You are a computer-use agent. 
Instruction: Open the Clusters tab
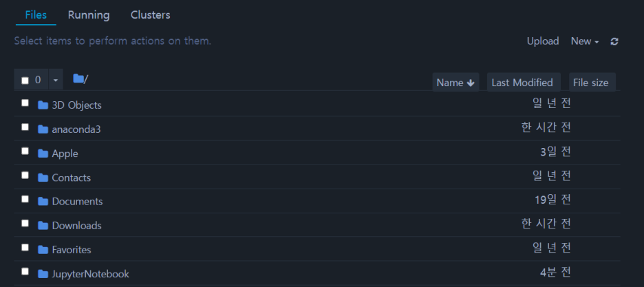point(150,15)
